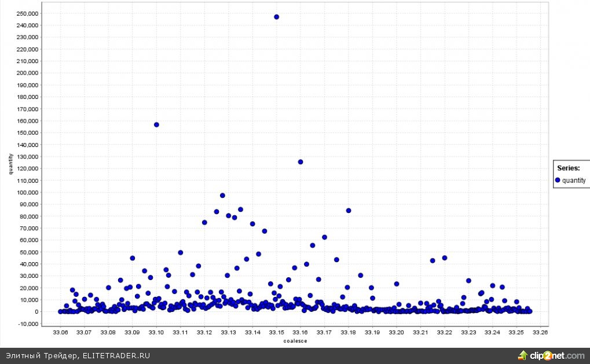590x364 pixels.
Task: Click the vertical quantity y-axis title
Action: click(11, 163)
